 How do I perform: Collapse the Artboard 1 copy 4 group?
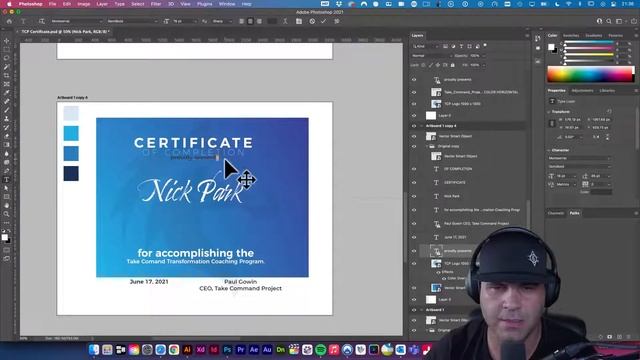tap(422, 126)
